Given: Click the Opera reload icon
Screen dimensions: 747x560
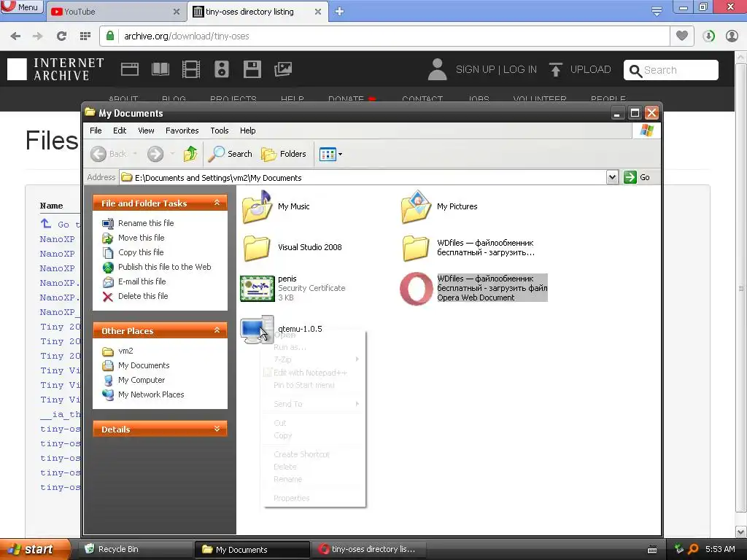Looking at the screenshot, I should (x=61, y=36).
